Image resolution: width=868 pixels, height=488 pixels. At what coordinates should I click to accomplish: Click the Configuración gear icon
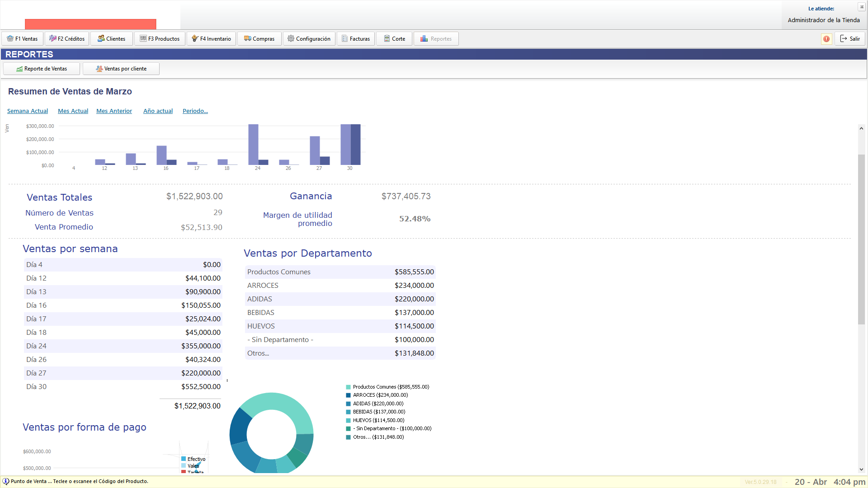click(x=291, y=39)
